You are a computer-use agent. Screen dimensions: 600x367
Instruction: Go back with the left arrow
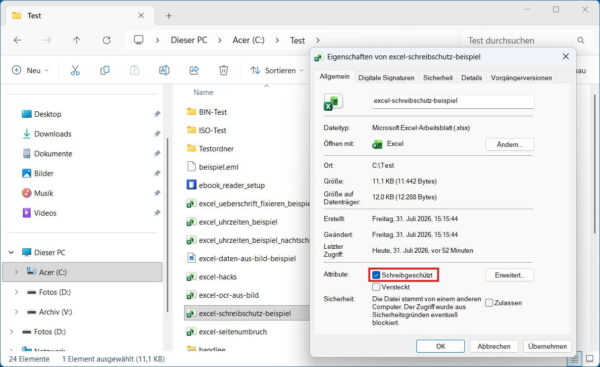coord(17,40)
